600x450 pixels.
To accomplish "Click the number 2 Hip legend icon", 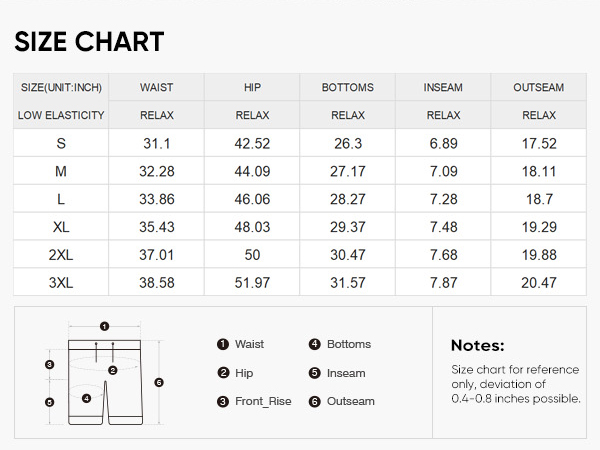I will click(x=223, y=373).
